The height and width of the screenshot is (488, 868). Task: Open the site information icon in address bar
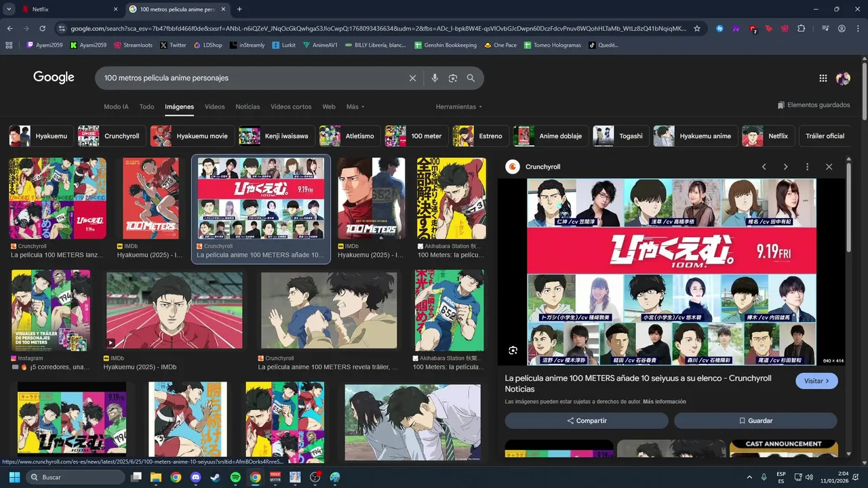[x=62, y=28]
